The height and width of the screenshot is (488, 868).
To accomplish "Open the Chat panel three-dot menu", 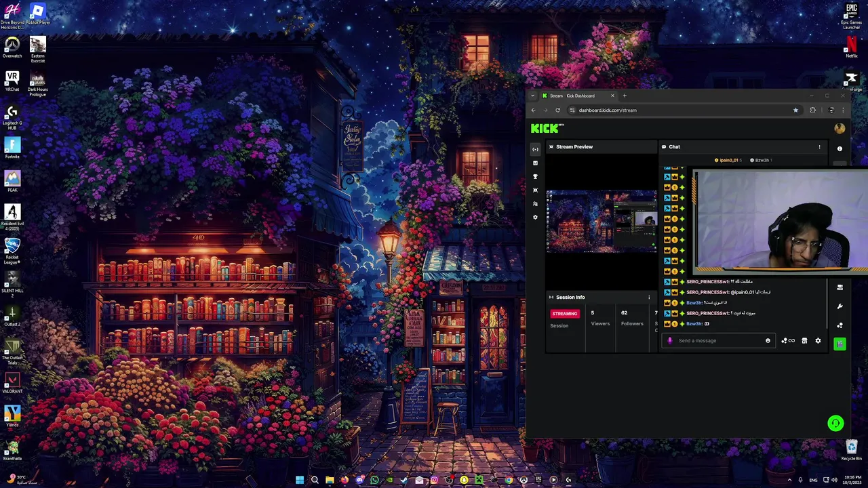I will point(819,146).
